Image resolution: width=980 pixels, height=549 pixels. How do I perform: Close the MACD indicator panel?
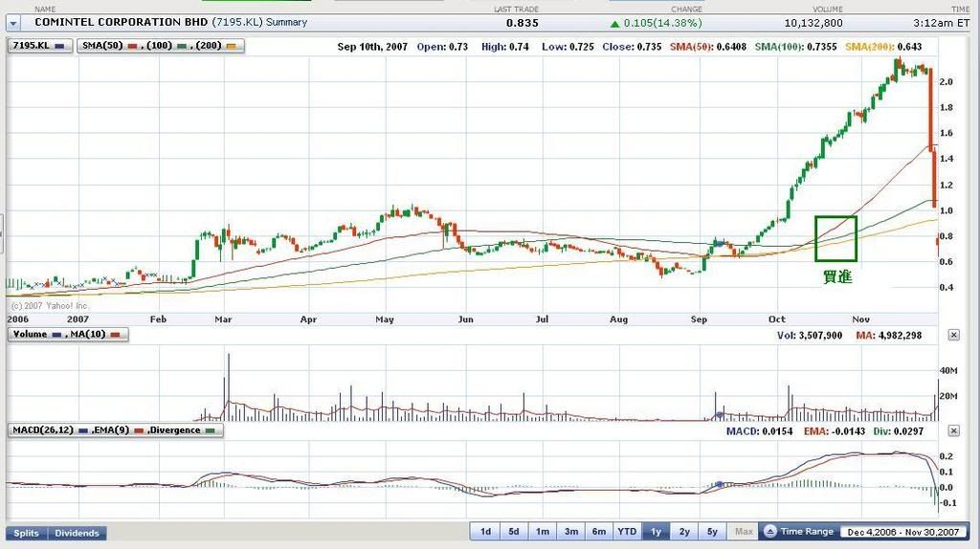(953, 430)
